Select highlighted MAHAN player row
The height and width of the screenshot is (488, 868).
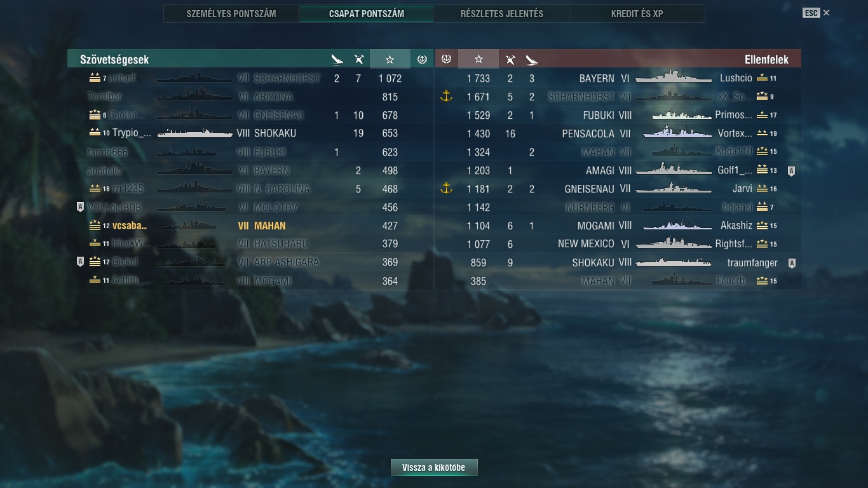pyautogui.click(x=250, y=226)
